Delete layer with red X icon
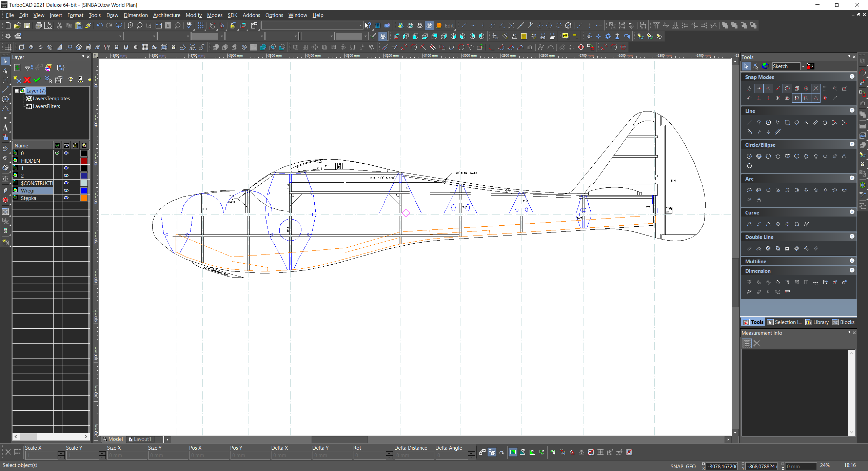The image size is (868, 471). click(27, 80)
